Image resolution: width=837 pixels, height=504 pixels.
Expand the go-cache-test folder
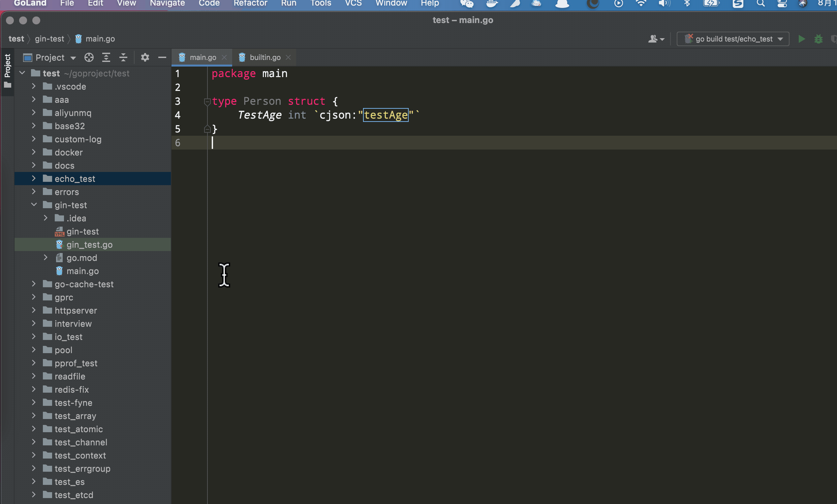point(35,284)
